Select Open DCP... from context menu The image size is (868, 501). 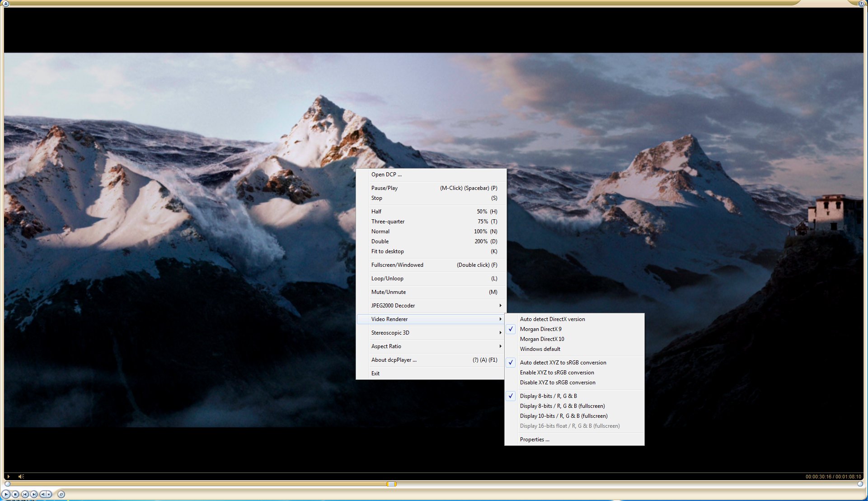tap(386, 175)
